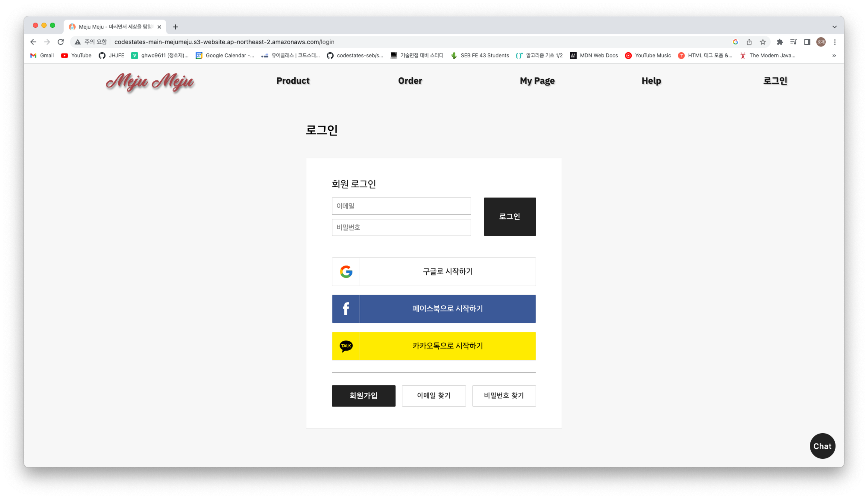
Task: Expand the tab search chevron
Action: point(834,27)
